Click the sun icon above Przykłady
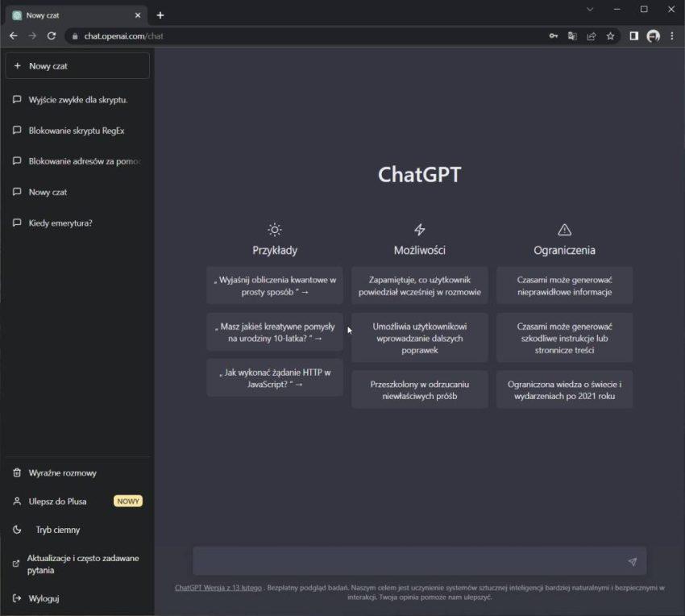 [x=274, y=228]
